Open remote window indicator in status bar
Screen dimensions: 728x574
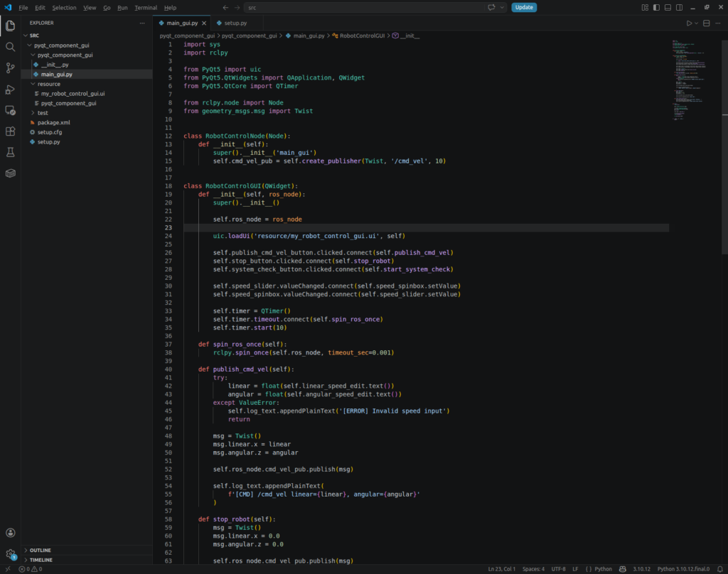tap(8, 569)
